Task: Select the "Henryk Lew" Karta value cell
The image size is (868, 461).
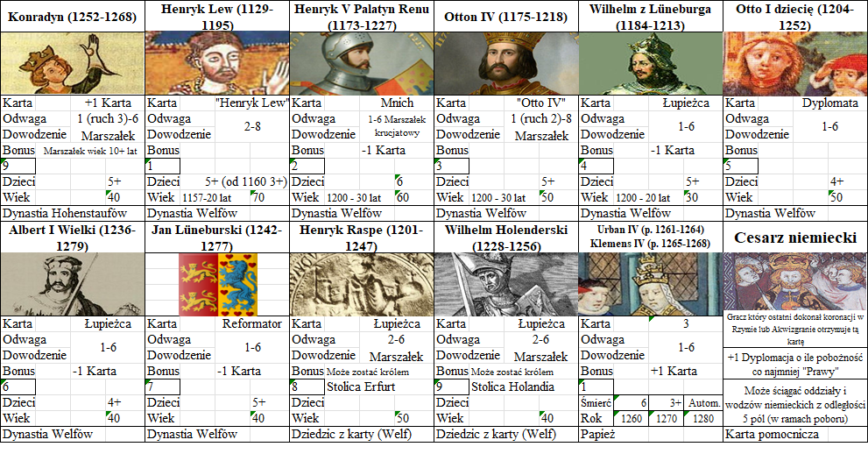Action: pyautogui.click(x=252, y=103)
